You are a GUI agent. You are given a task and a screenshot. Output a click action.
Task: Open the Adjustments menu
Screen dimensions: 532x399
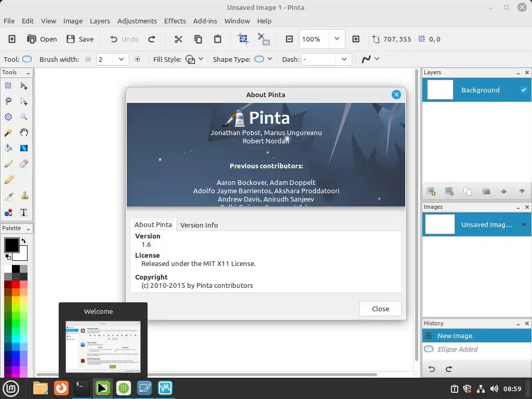[x=137, y=21]
